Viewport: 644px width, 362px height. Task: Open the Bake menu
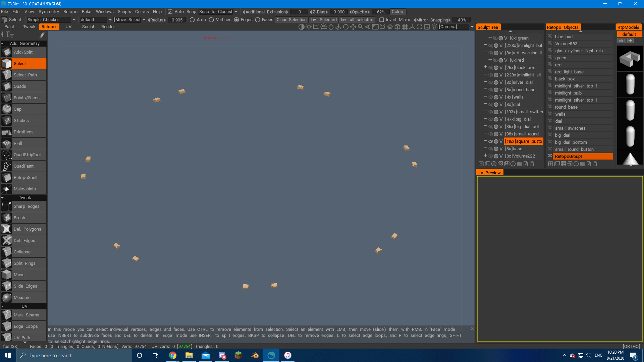click(86, 12)
